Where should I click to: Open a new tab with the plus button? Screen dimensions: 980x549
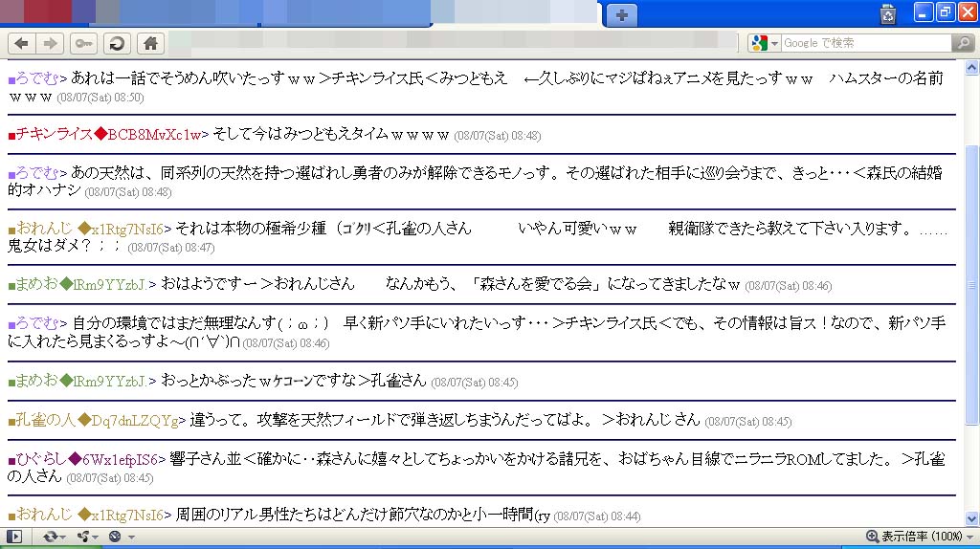point(621,15)
